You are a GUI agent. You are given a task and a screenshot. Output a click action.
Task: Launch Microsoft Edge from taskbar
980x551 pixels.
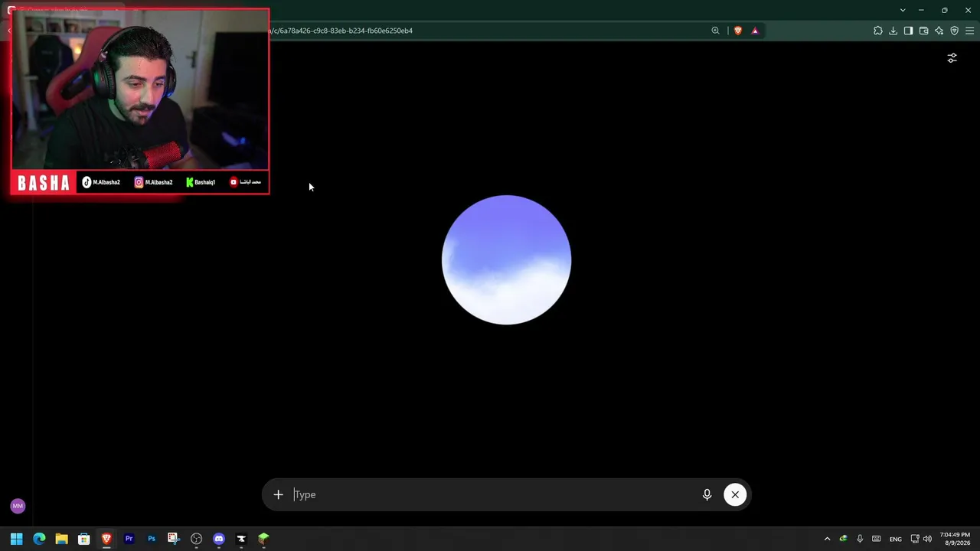pyautogui.click(x=39, y=539)
